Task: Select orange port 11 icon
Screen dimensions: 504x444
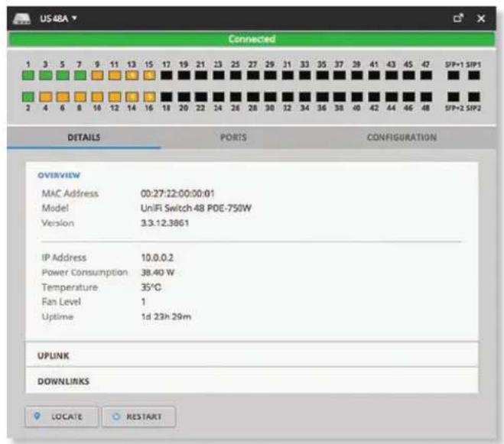Action: coord(115,75)
